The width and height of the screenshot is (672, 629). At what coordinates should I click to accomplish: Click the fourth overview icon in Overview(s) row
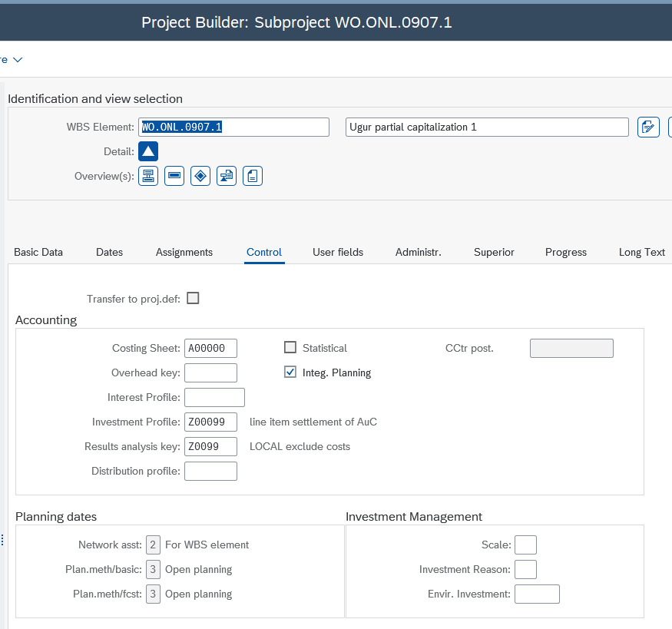point(227,176)
